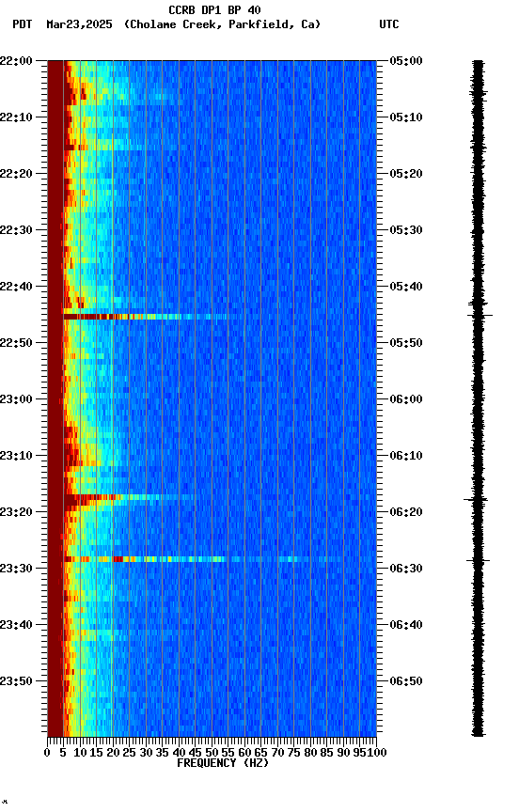Click '(Cholame Creek, Parkfield, Ca)' location text
Viewport: 519px width, 812px height.
tap(222, 24)
